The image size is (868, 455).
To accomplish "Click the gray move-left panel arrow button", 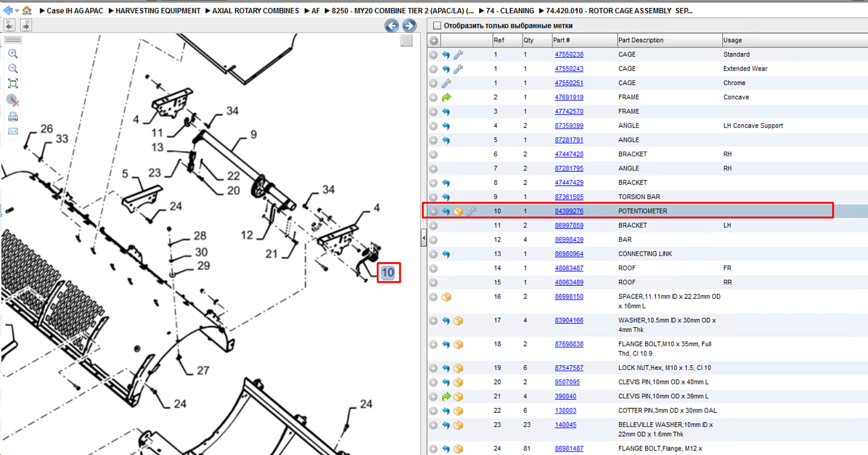I will [x=10, y=25].
